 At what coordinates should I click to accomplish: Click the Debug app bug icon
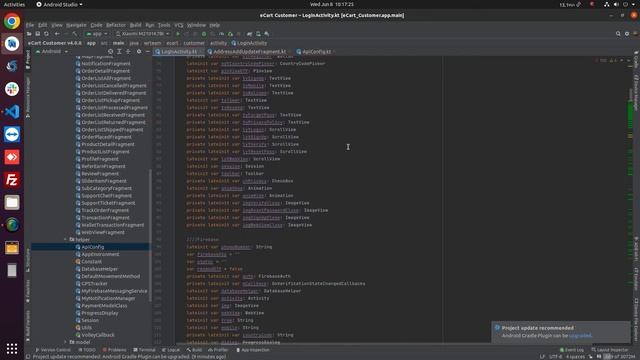204,34
